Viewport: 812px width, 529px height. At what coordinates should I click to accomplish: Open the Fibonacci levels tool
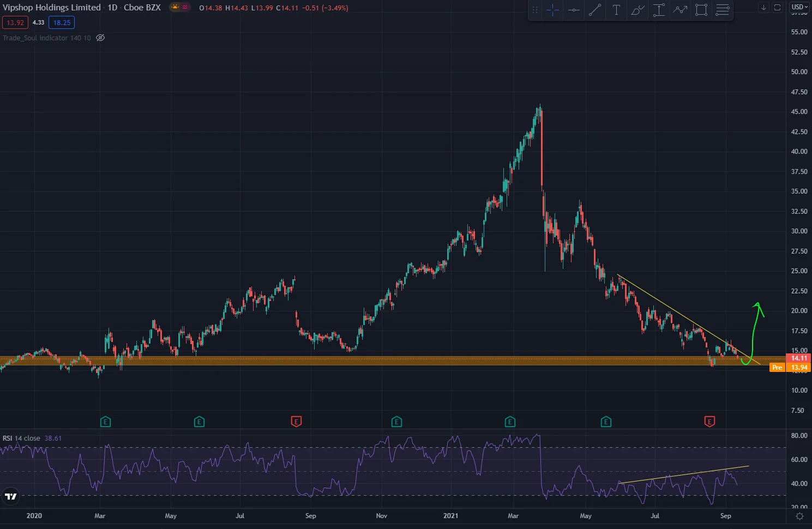pyautogui.click(x=723, y=10)
